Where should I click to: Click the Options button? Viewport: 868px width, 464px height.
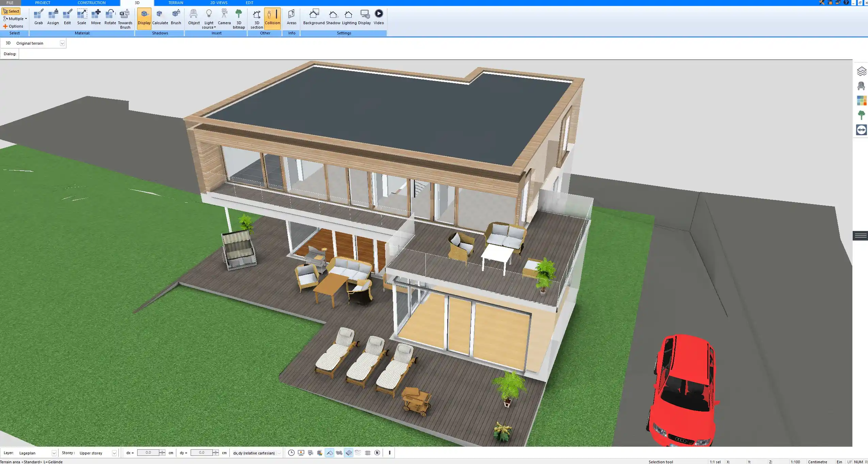click(x=13, y=26)
